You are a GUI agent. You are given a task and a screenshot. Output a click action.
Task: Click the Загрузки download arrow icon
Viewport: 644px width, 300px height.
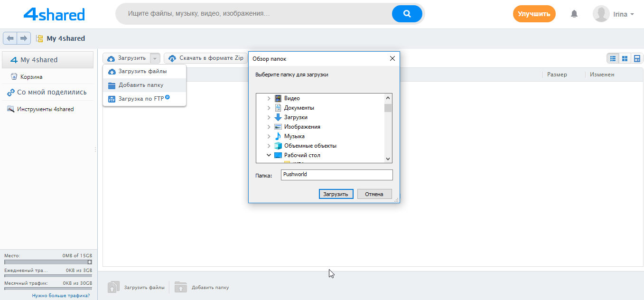pos(278,117)
